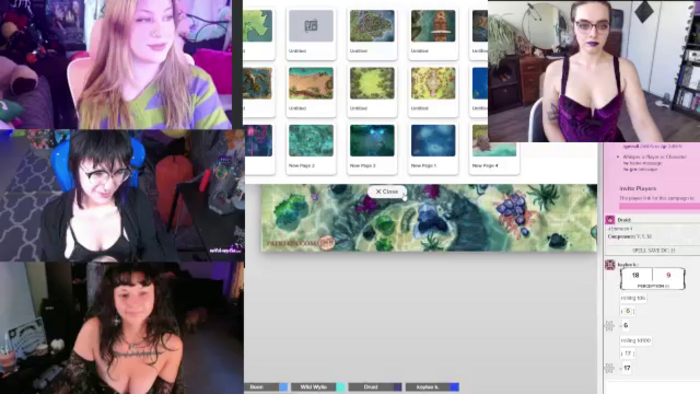Click Boon's blue player color swatch

(283, 387)
